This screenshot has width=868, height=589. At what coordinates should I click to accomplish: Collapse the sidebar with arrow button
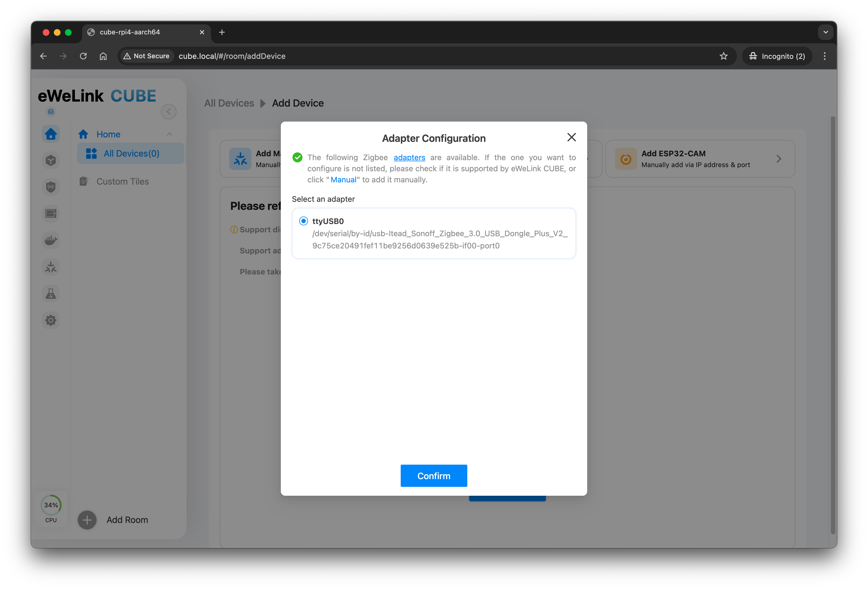(168, 111)
